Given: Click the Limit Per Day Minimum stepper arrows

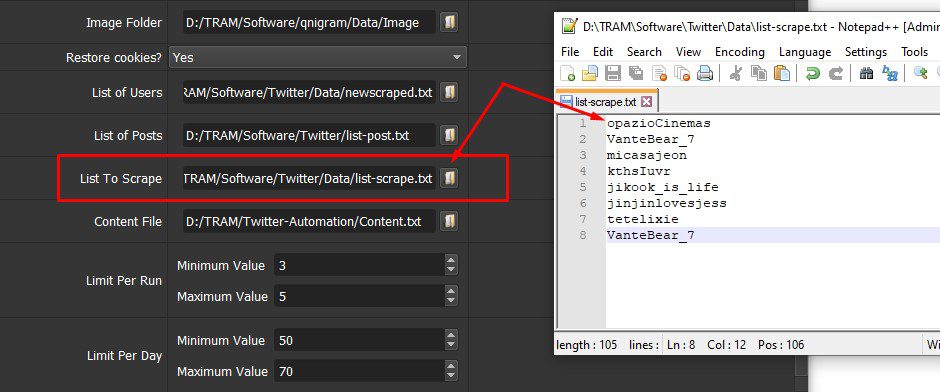Looking at the screenshot, I should [x=451, y=340].
